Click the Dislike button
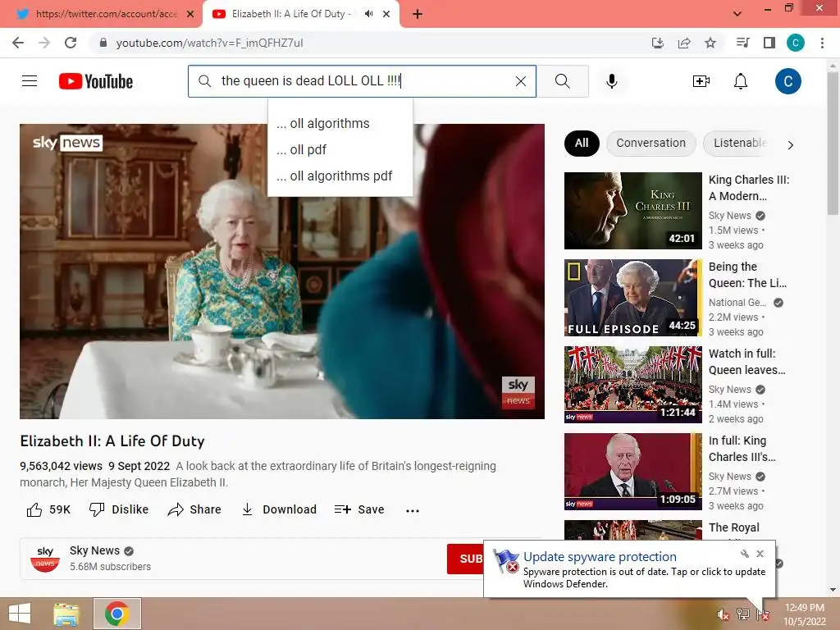 coord(119,509)
